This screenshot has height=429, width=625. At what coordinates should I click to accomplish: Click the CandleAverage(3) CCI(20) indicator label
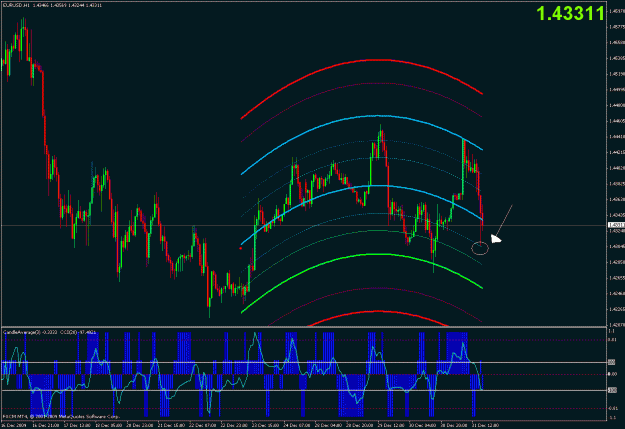point(49,332)
